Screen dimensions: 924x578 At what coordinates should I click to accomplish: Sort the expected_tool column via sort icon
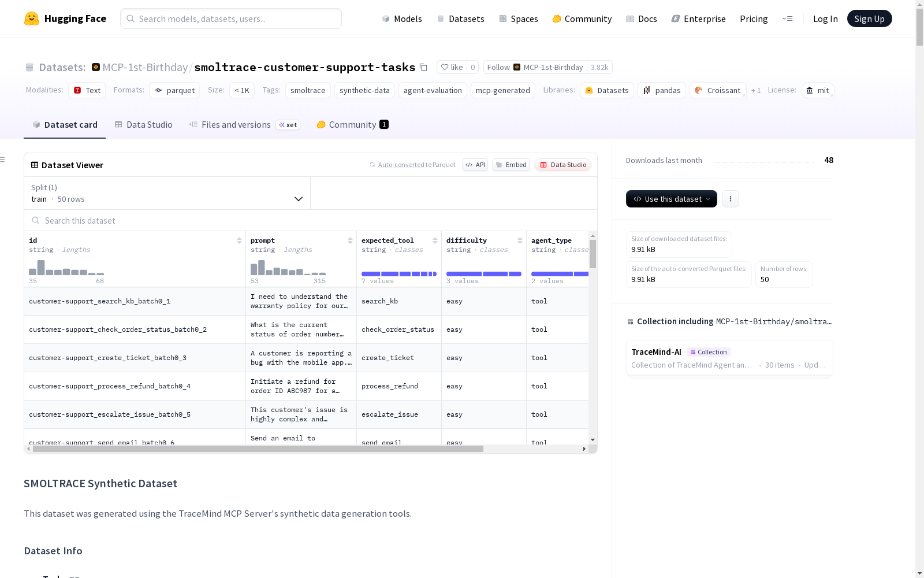(x=435, y=240)
